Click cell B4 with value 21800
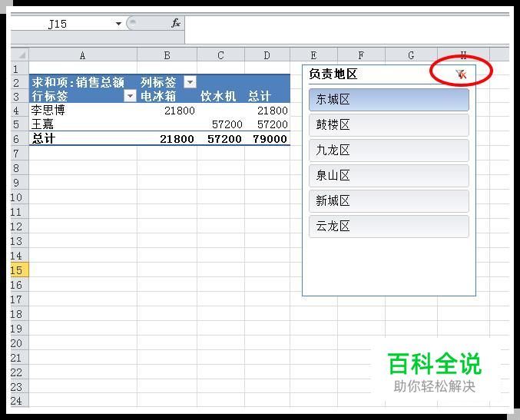The image size is (520, 420). 167,110
